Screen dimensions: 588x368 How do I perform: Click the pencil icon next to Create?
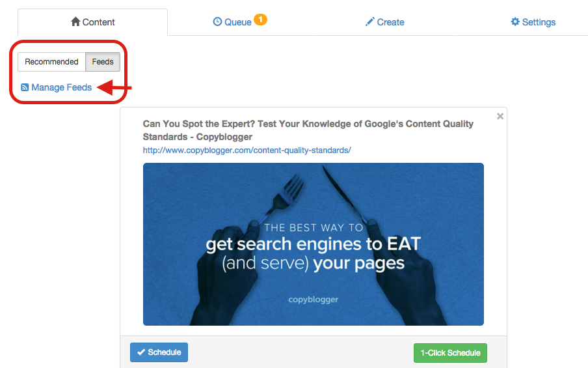click(x=369, y=21)
